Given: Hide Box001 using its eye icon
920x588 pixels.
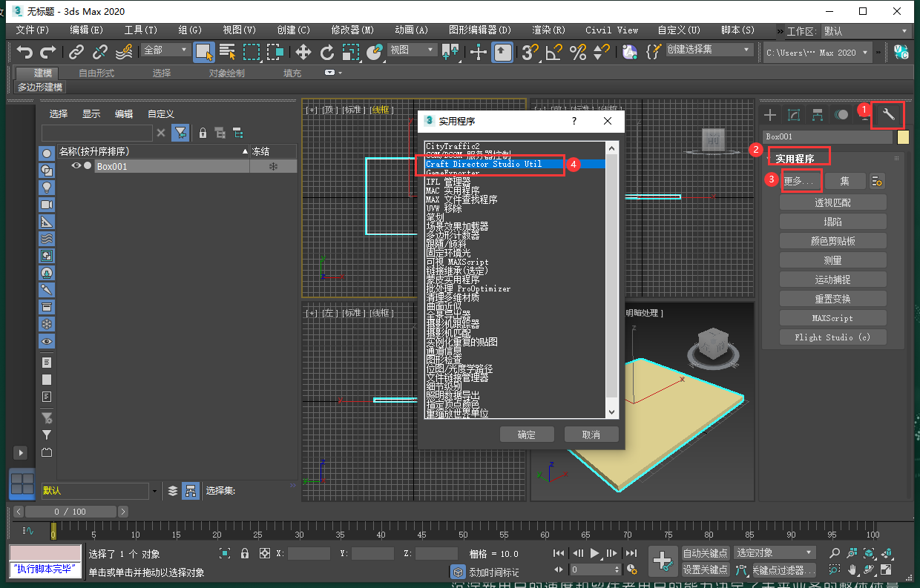Looking at the screenshot, I should pos(76,166).
